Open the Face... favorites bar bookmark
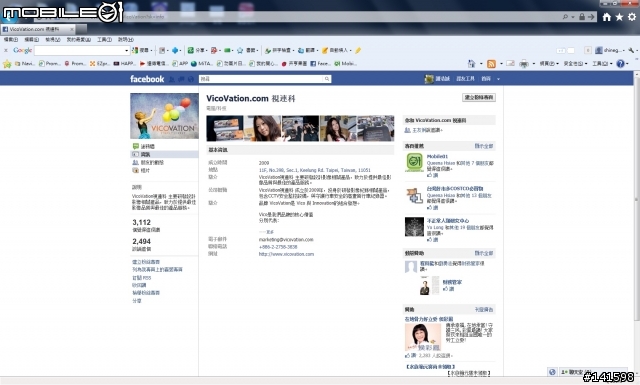 320,64
